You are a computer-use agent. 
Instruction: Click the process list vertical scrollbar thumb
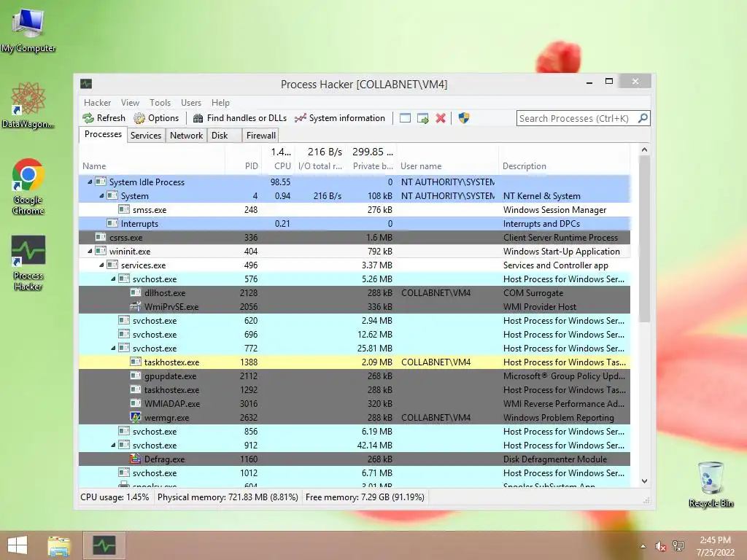click(644, 239)
